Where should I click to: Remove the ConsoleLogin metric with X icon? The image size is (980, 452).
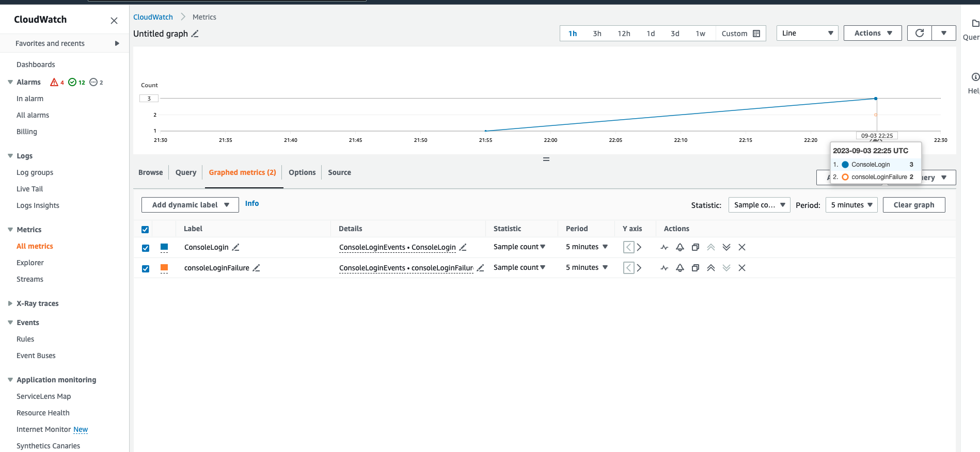point(741,247)
